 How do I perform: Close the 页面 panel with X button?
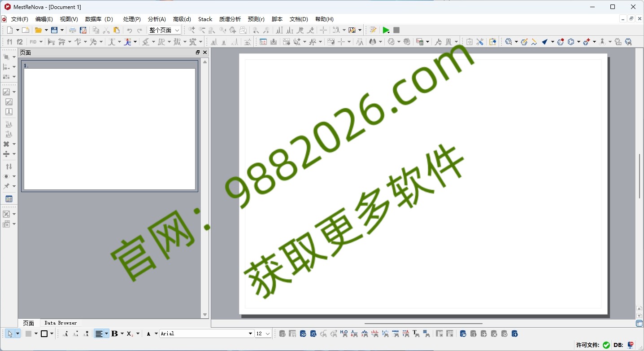click(x=205, y=53)
